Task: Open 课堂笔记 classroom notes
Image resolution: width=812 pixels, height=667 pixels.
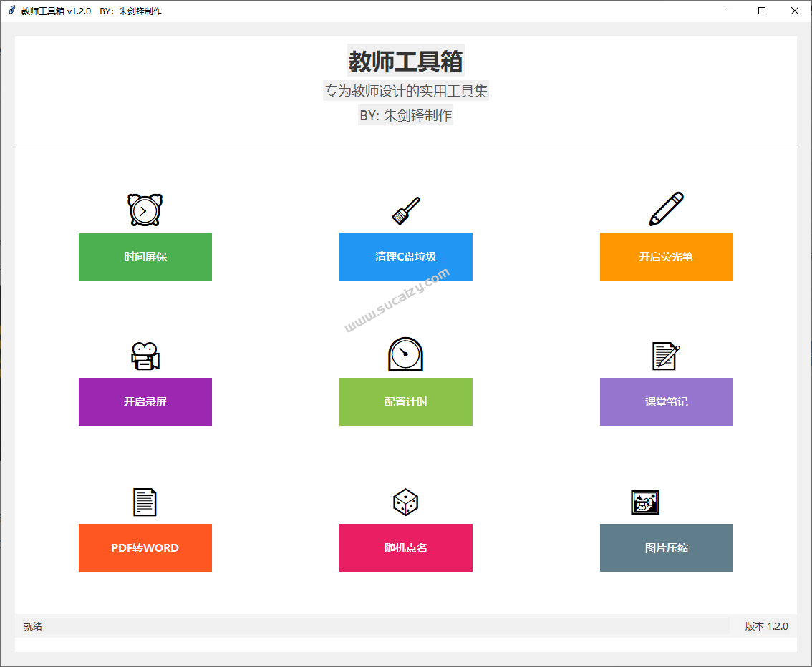Action: coord(666,401)
